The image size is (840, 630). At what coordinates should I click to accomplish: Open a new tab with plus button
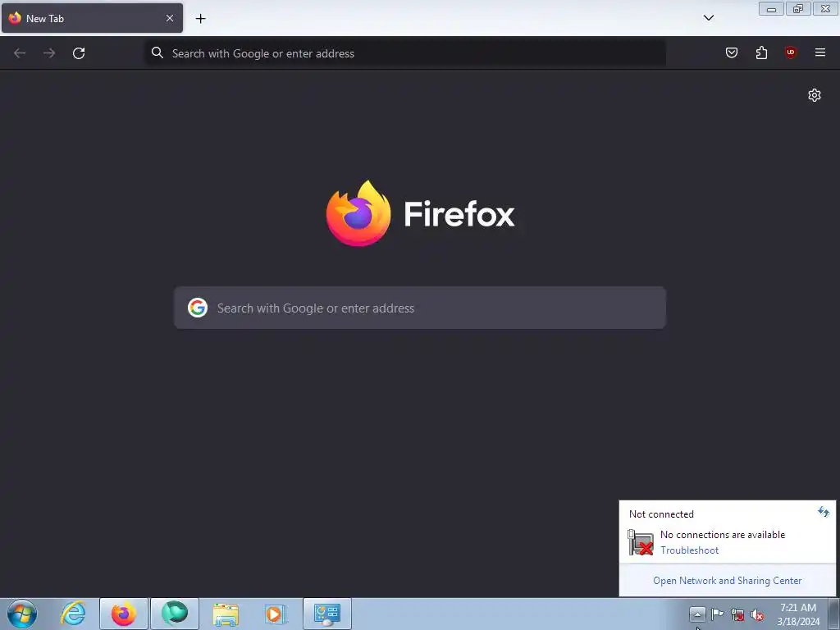[200, 19]
